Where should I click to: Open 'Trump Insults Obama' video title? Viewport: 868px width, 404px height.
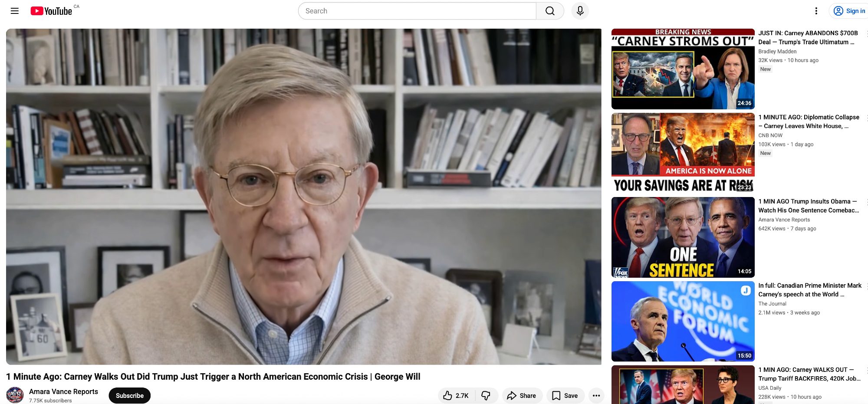pos(808,206)
